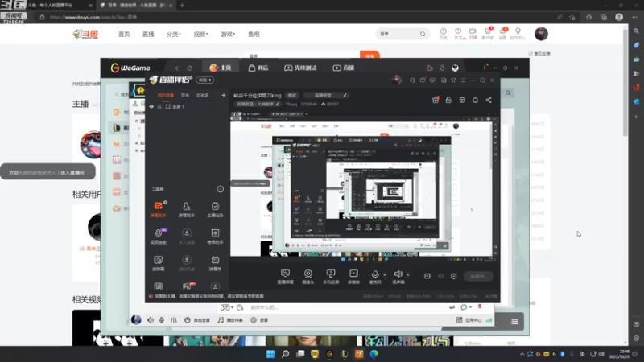The image size is (644, 362).
Task: Toggle microphone icon in WeGame bottom bar
Action: point(162,320)
